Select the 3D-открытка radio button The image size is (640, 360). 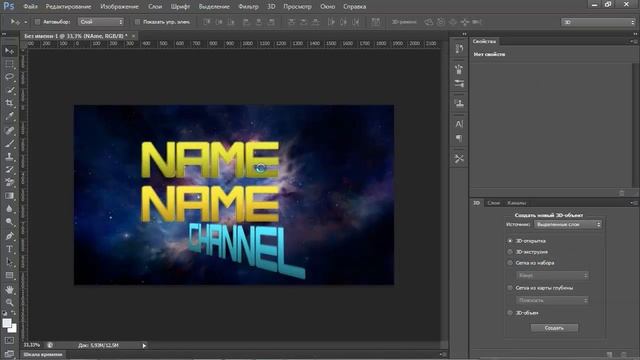pos(510,241)
